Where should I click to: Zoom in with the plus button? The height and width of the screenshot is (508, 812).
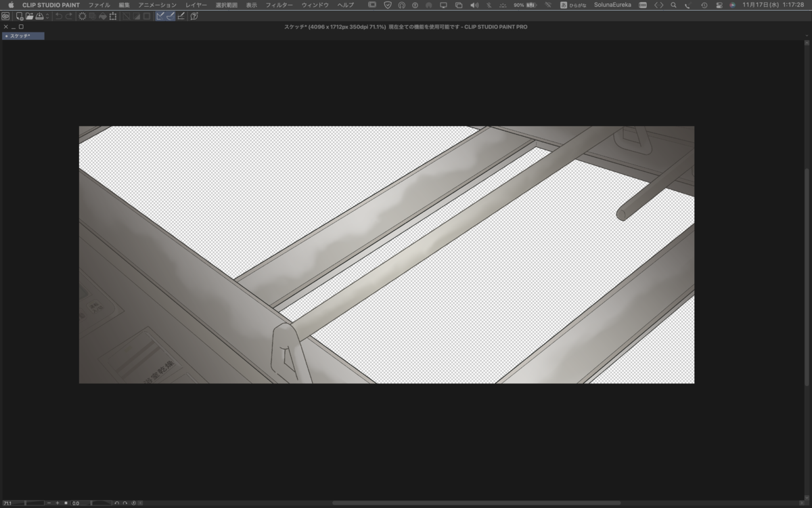click(58, 503)
